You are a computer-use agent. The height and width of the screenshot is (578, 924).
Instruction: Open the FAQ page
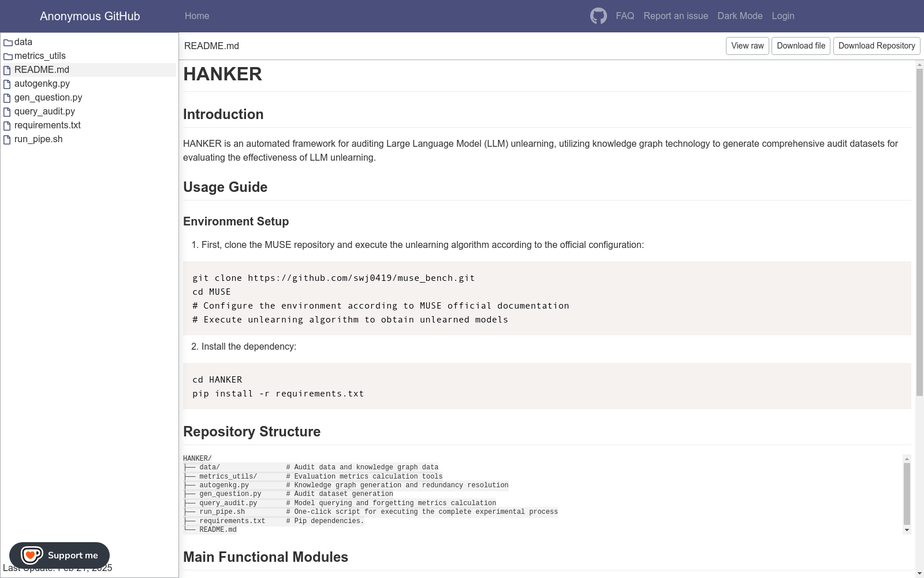point(625,16)
